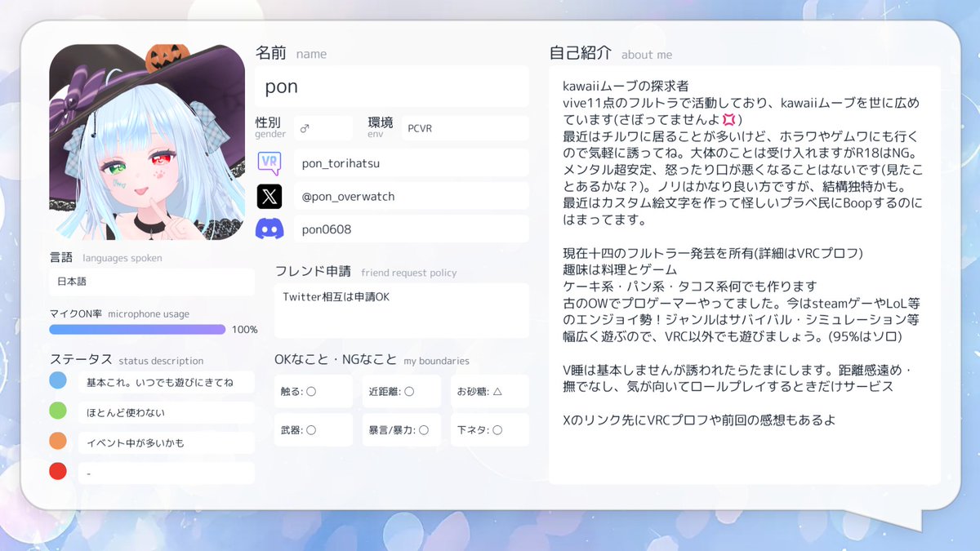980x551 pixels.
Task: Click the line 趣味は料理とゲーム
Action: click(x=621, y=269)
